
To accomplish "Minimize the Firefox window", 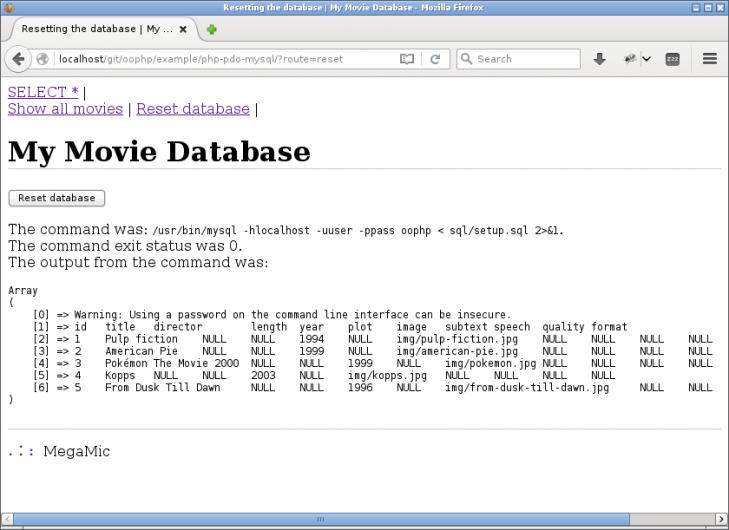I will 696,7.
